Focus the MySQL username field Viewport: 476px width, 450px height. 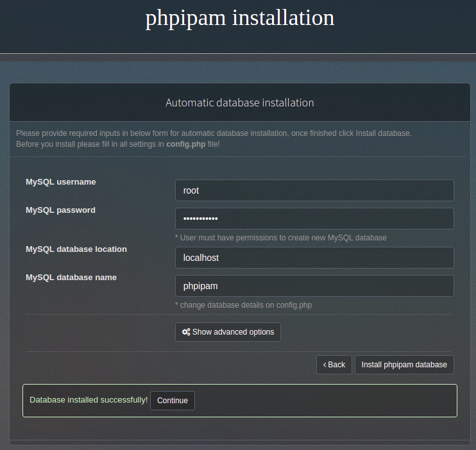coord(314,190)
